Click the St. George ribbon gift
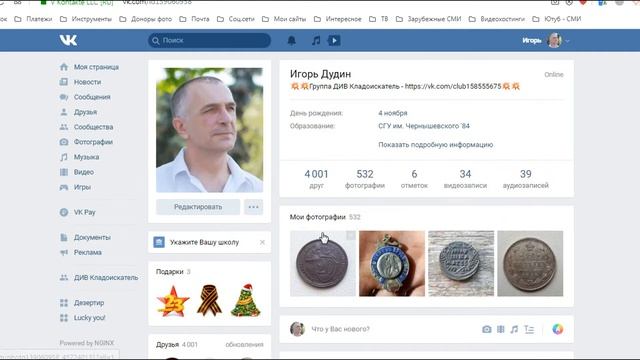 point(209,300)
